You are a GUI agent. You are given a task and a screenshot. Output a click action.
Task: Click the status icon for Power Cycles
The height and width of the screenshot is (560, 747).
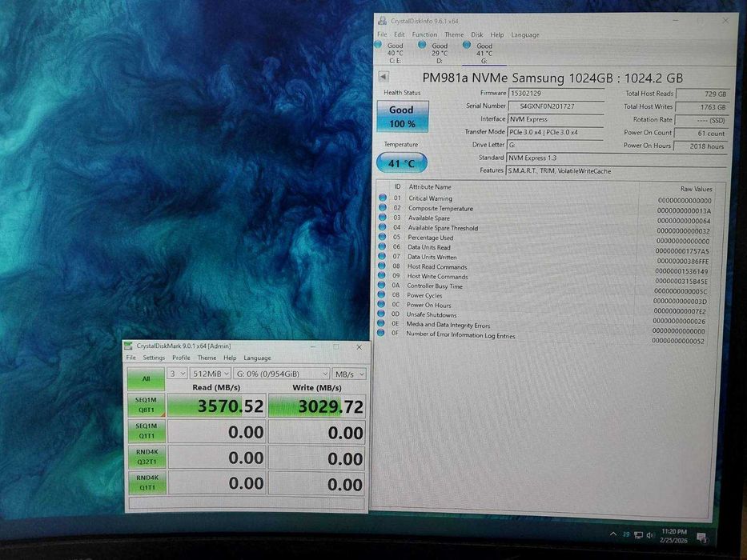click(381, 294)
